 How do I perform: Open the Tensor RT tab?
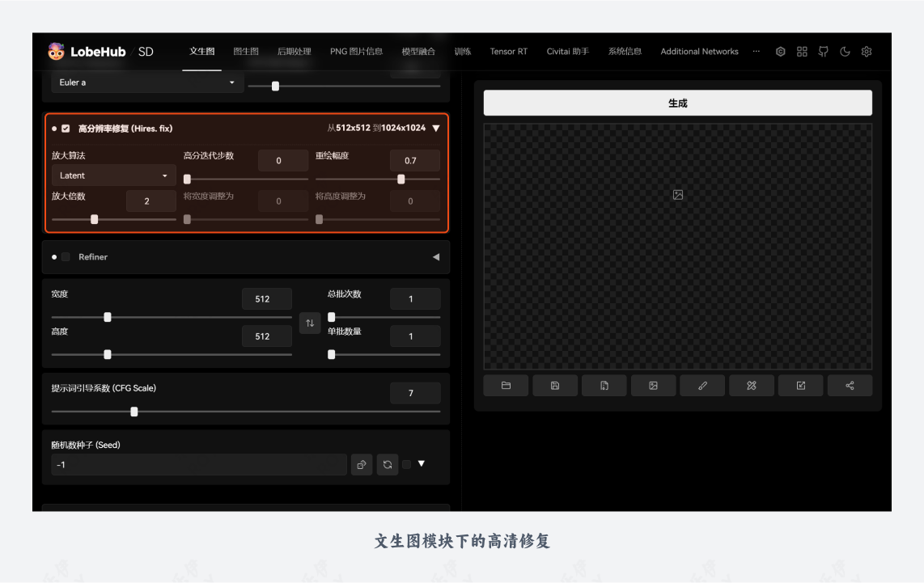point(509,51)
